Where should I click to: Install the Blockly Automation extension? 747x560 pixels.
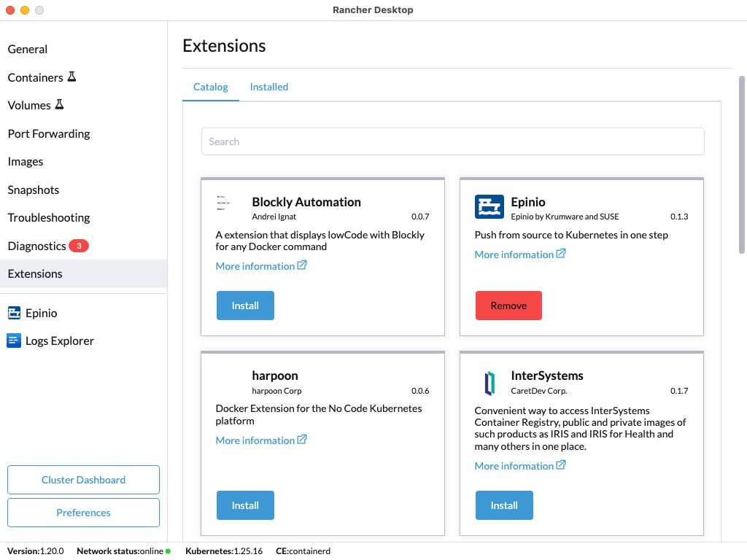pos(245,306)
